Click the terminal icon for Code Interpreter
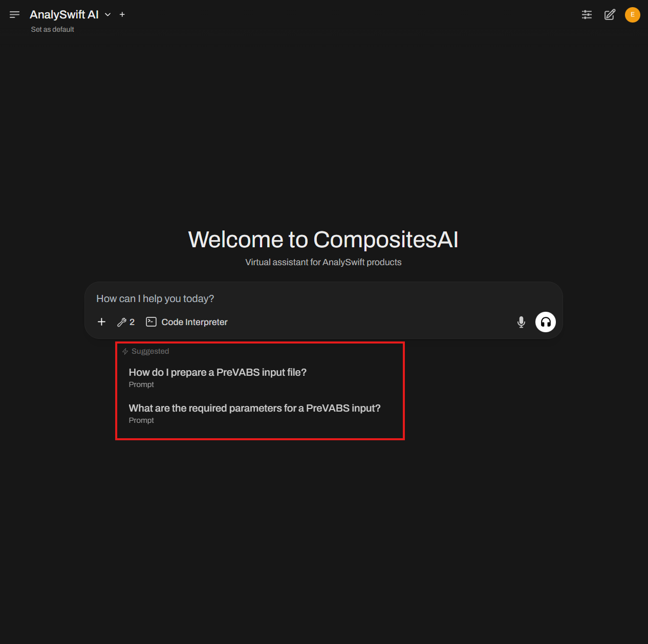 coord(151,321)
